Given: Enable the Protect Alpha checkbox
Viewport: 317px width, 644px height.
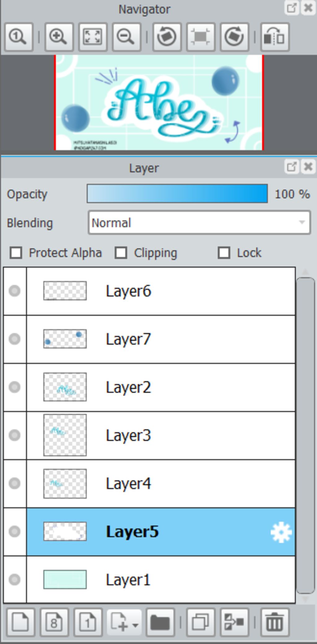Looking at the screenshot, I should pos(16,253).
